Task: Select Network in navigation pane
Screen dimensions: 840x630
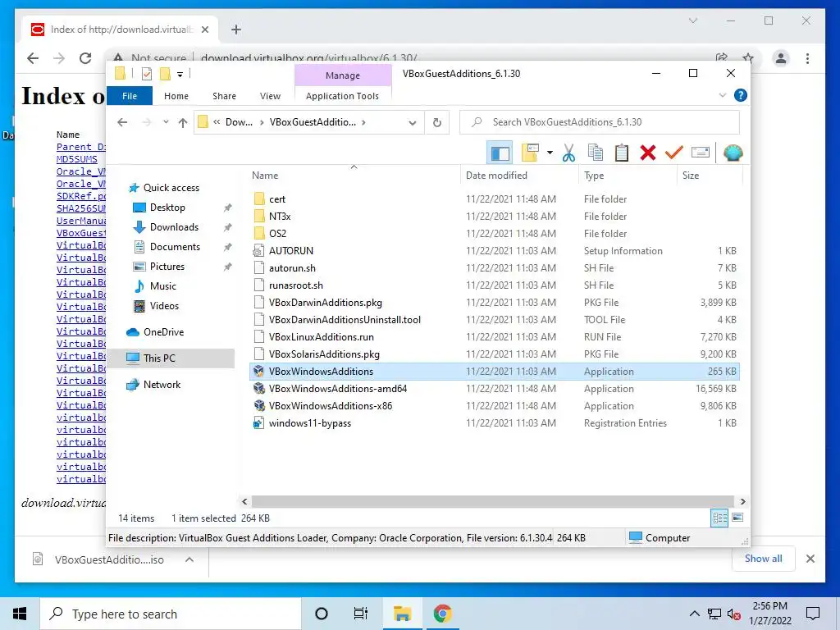Action: (x=162, y=385)
